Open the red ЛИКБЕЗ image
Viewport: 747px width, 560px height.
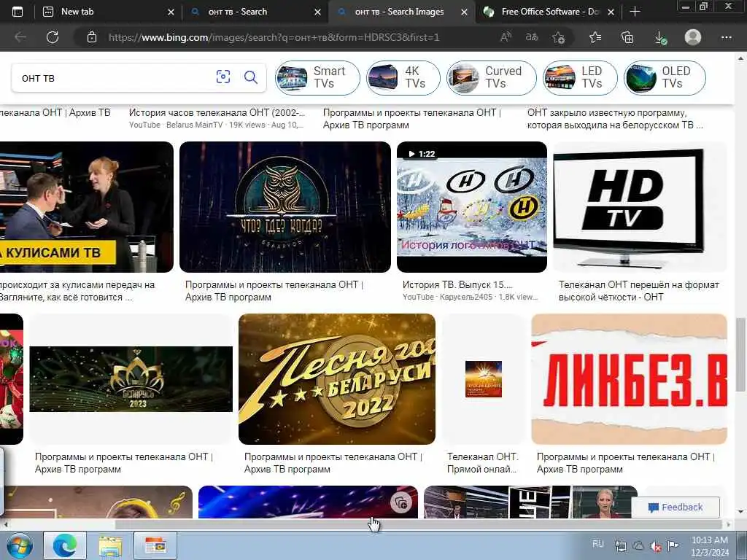tap(630, 379)
